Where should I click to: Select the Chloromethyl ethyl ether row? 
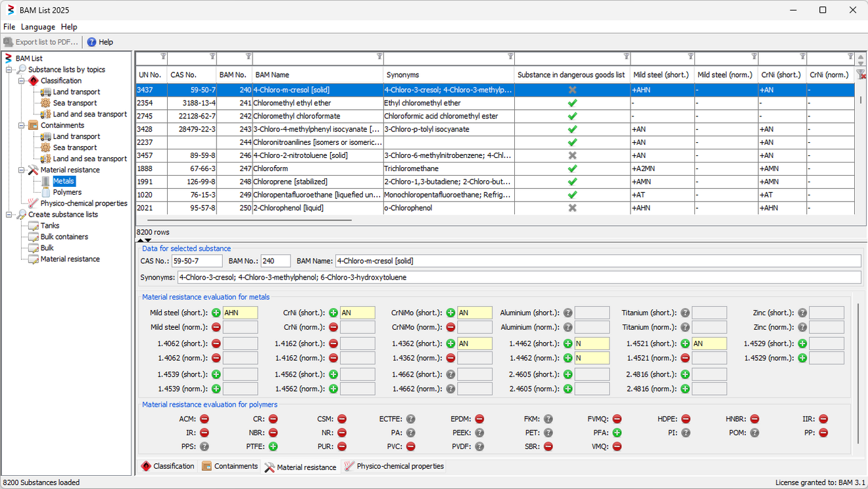tap(495, 103)
